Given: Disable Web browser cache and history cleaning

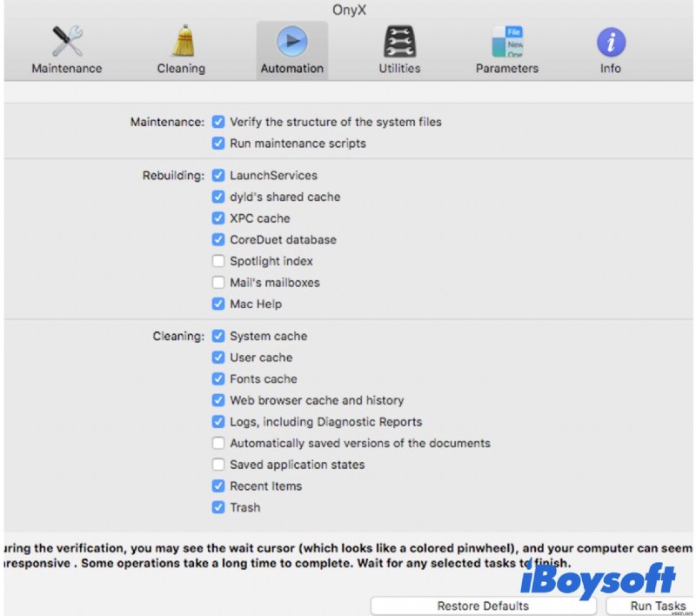Looking at the screenshot, I should [x=218, y=400].
